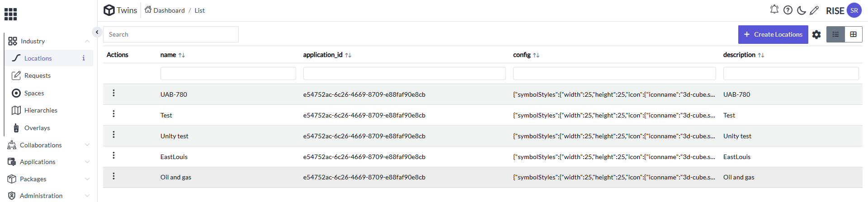
Task: Collapse the sidebar with chevron button
Action: point(97,32)
